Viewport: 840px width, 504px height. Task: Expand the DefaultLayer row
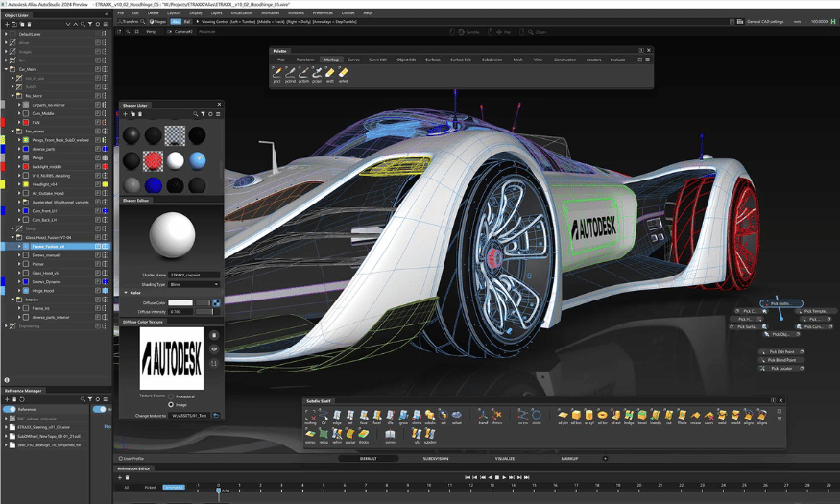tap(7, 34)
